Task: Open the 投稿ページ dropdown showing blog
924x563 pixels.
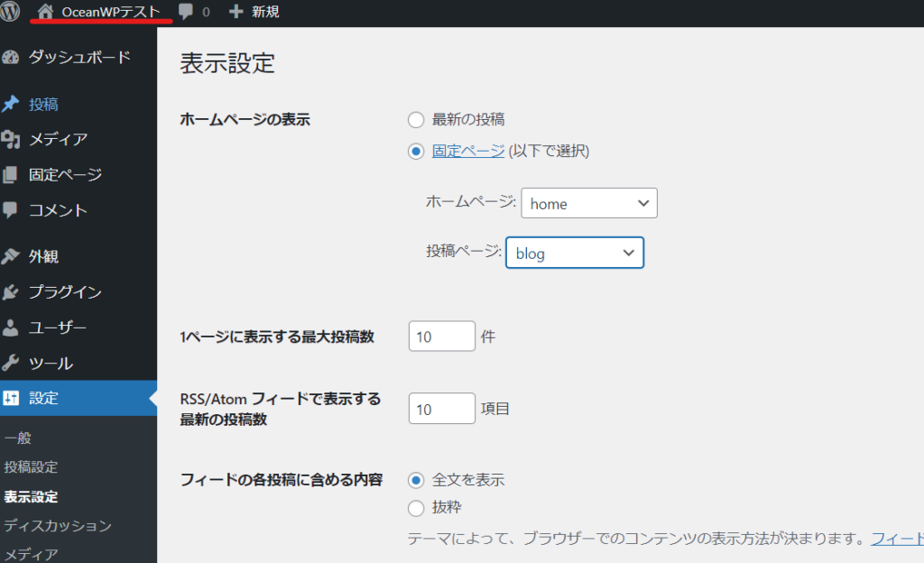Action: click(x=575, y=253)
